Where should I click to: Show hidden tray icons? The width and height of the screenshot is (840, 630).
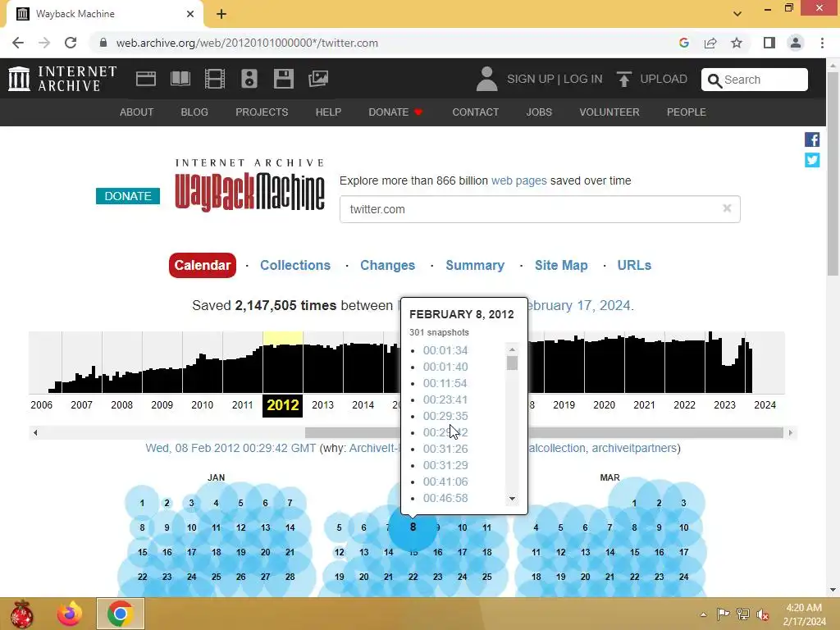click(703, 614)
